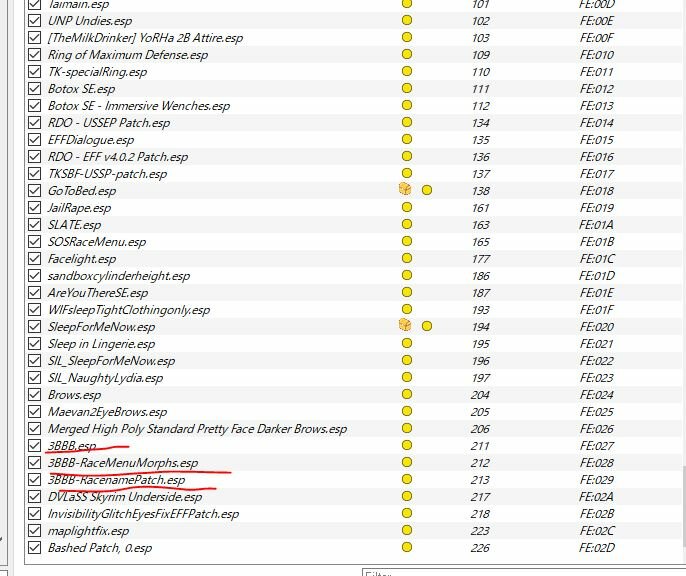The width and height of the screenshot is (686, 576).
Task: Click the plugin list vertical scrollbar thumb
Action: pos(683,505)
